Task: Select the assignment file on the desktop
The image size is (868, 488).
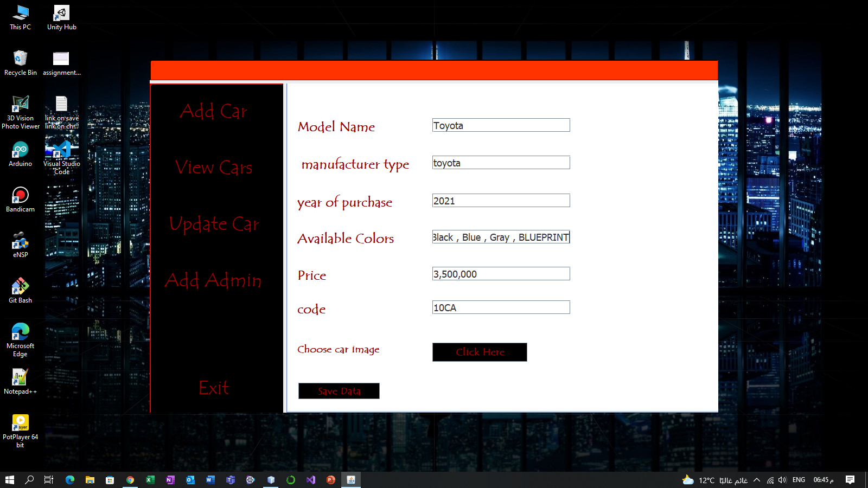Action: pyautogui.click(x=62, y=63)
